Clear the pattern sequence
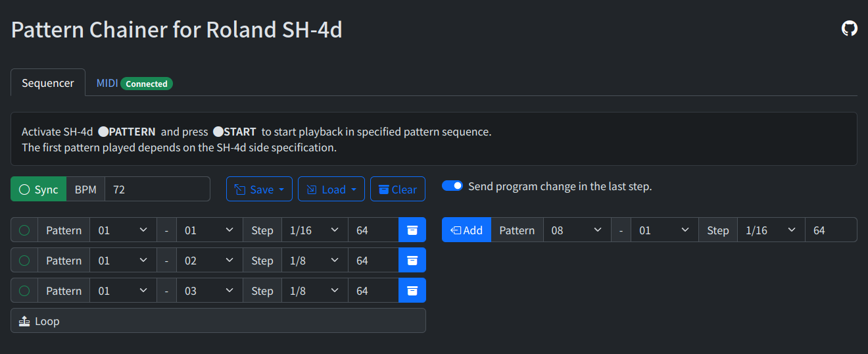The image size is (868, 354). 398,190
